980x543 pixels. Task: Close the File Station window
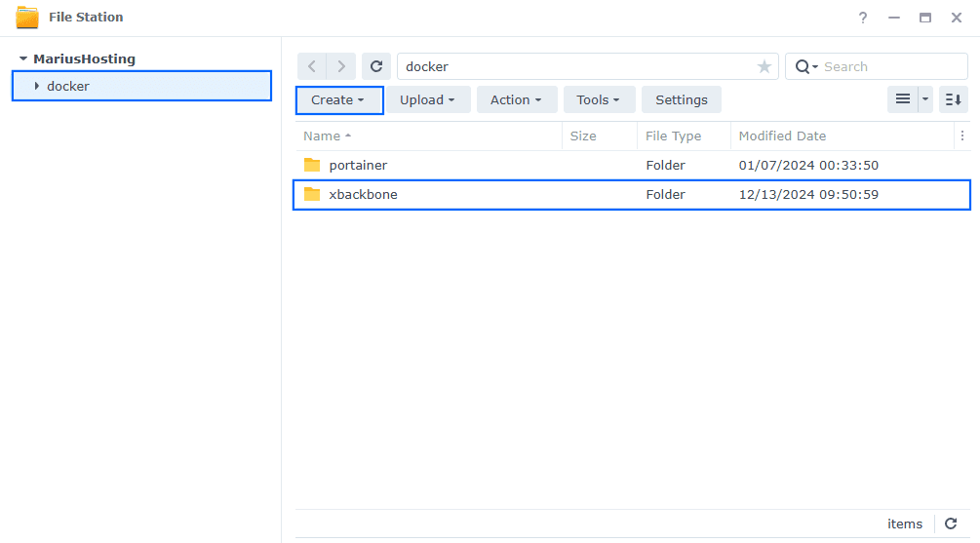957,18
